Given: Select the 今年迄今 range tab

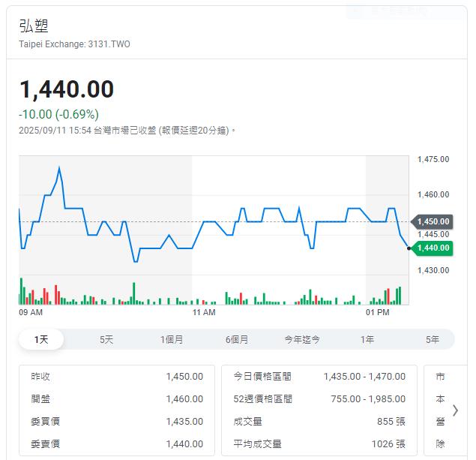Looking at the screenshot, I should pos(302,339).
